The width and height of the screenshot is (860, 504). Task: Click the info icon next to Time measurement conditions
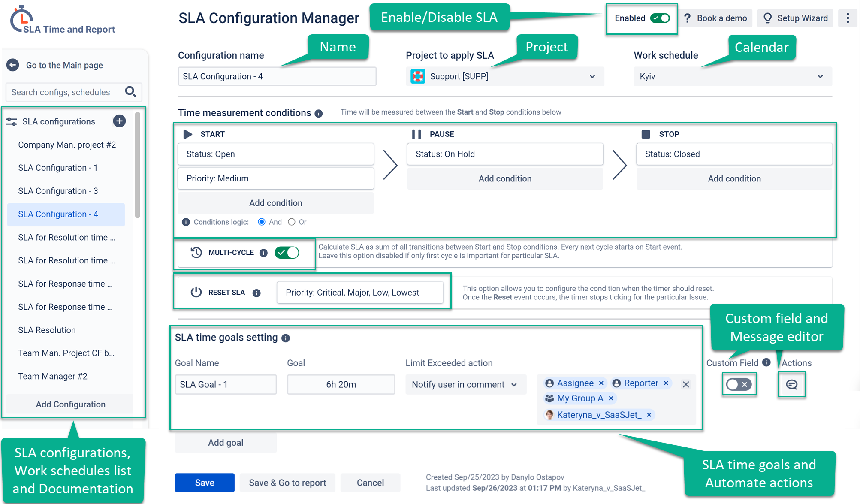click(318, 113)
